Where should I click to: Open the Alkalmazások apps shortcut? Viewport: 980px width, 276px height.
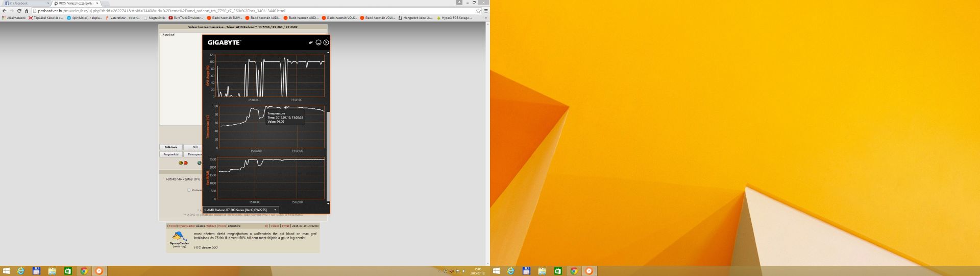pos(14,18)
